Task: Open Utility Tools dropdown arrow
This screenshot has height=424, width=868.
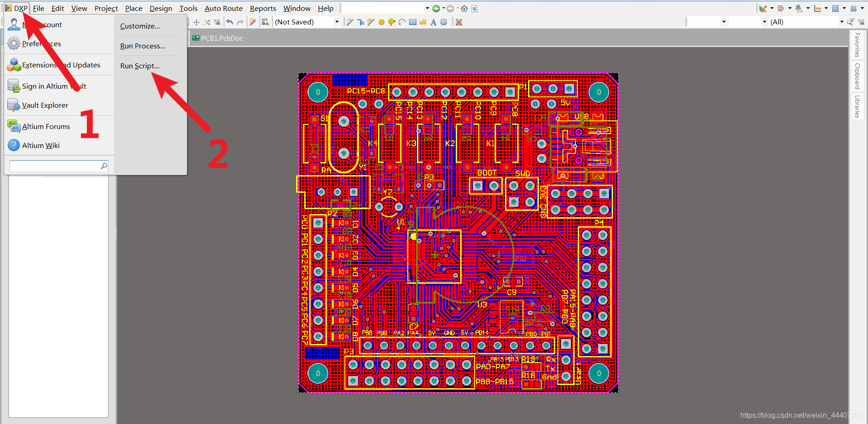Action: (772, 8)
